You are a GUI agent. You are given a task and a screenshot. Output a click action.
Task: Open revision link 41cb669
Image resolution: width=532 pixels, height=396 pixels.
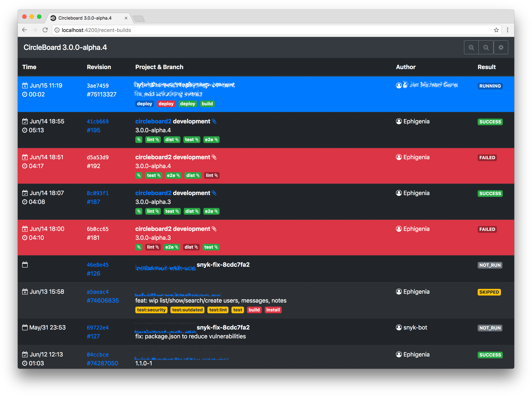(x=98, y=122)
